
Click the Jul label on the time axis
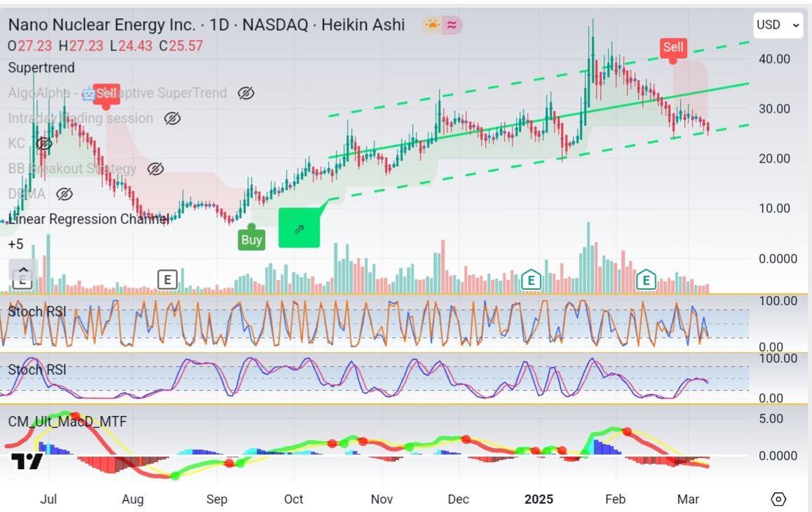coord(48,499)
